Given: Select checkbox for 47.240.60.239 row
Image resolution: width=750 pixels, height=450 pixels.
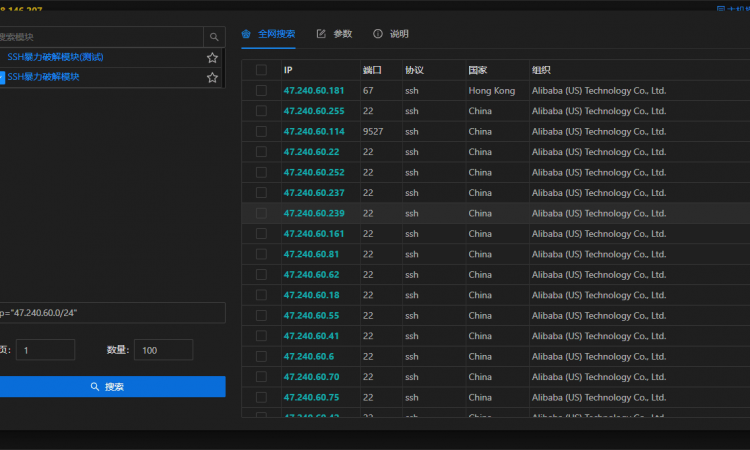Looking at the screenshot, I should tap(261, 213).
